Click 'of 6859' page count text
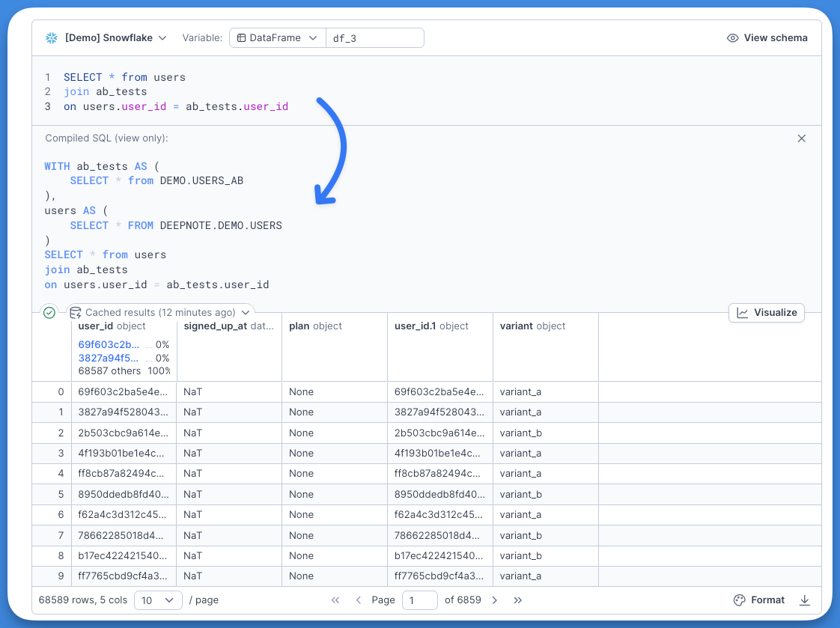This screenshot has height=628, width=840. click(463, 600)
